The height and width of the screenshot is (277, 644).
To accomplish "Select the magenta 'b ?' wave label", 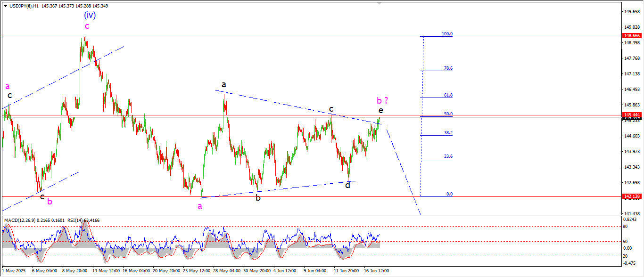I will [382, 100].
